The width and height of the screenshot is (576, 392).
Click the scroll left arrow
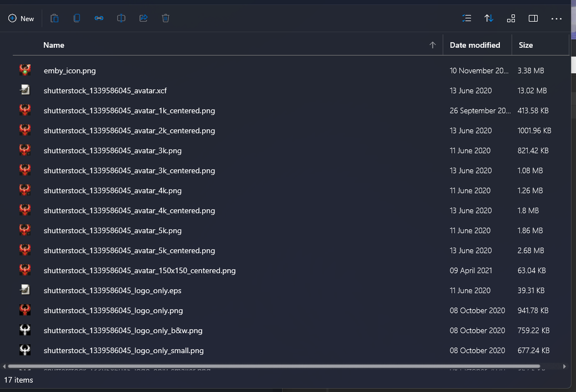pos(4,366)
